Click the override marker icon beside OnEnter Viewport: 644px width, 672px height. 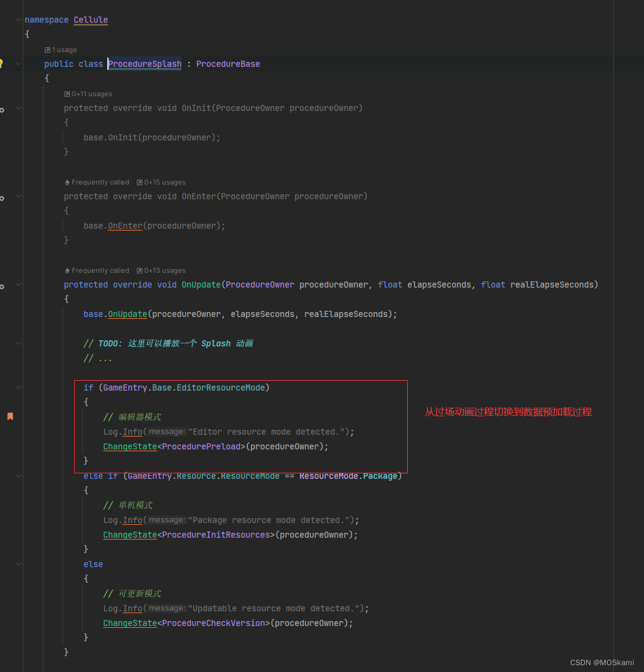(1, 199)
